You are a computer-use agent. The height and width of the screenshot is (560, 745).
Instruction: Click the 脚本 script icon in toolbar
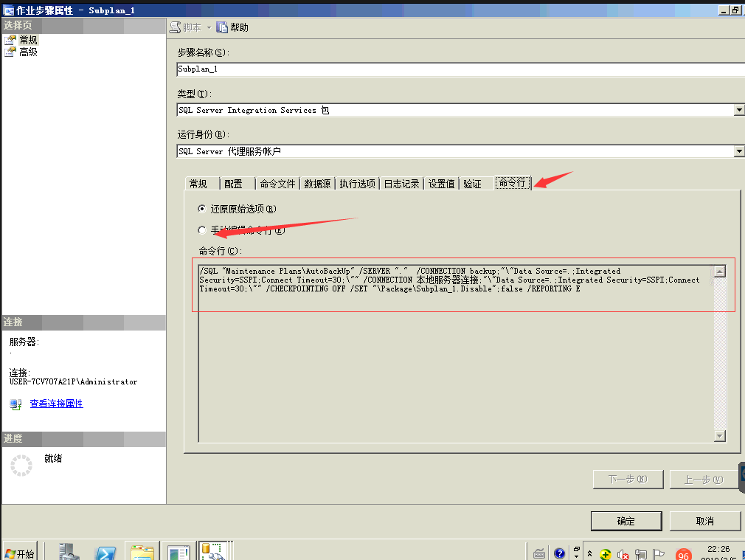pyautogui.click(x=176, y=27)
